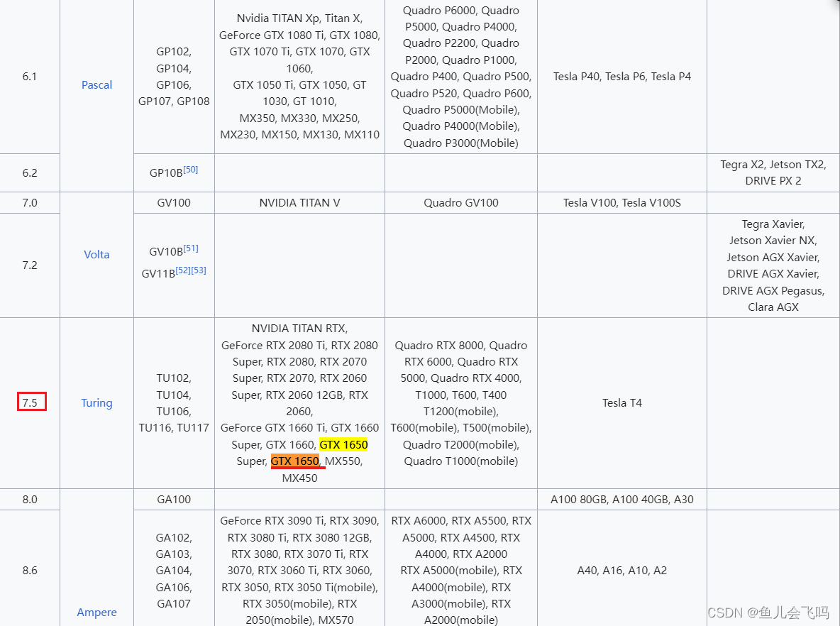The height and width of the screenshot is (626, 840).
Task: Click the Tesla T4 cell
Action: [622, 403]
